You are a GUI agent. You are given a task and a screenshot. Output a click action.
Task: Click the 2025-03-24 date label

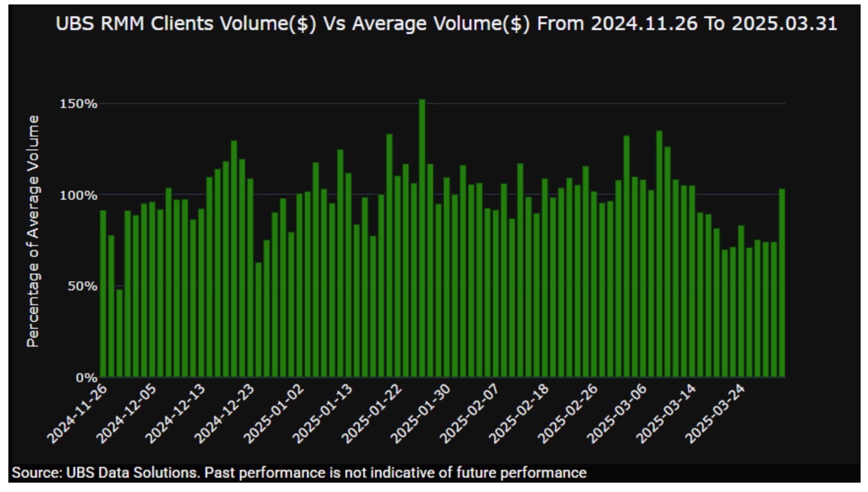click(x=715, y=414)
